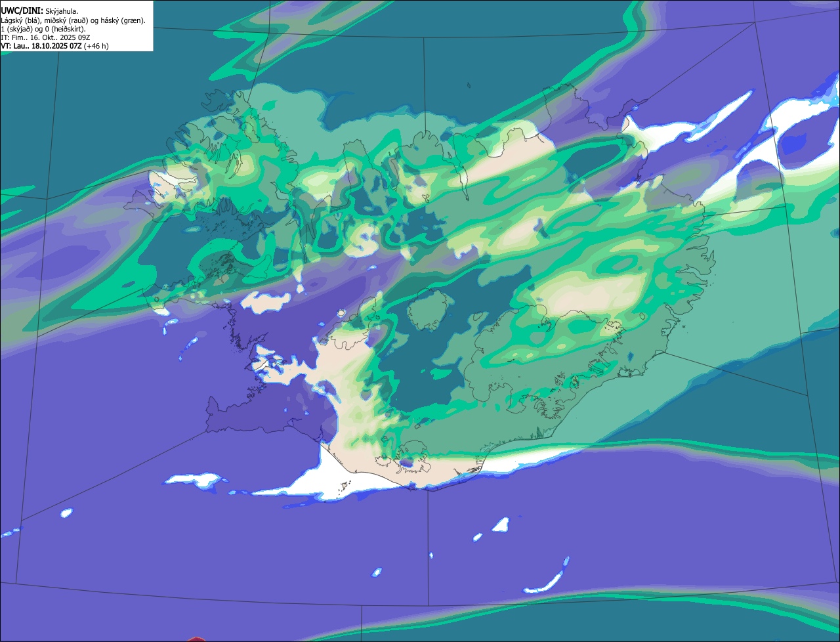Click the "UWC/DINI: Skýjahula." title text
Screen dimensions: 840x642
pyautogui.click(x=39, y=11)
